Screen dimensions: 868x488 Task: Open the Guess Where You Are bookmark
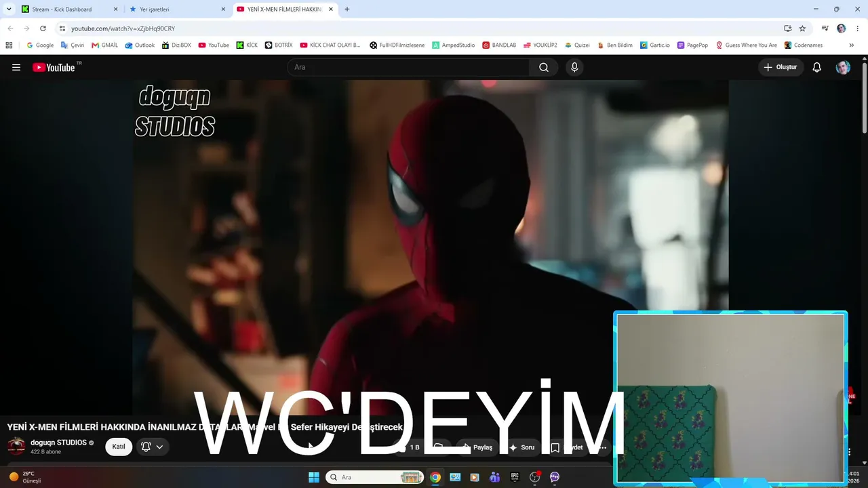tap(747, 45)
